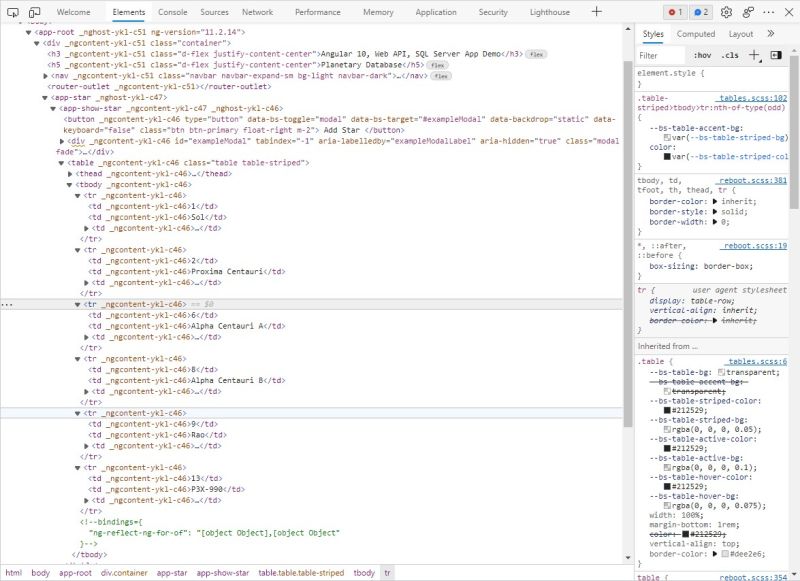The width and height of the screenshot is (800, 581).
Task: Open the reboot.scss:381 source link
Action: 751,180
